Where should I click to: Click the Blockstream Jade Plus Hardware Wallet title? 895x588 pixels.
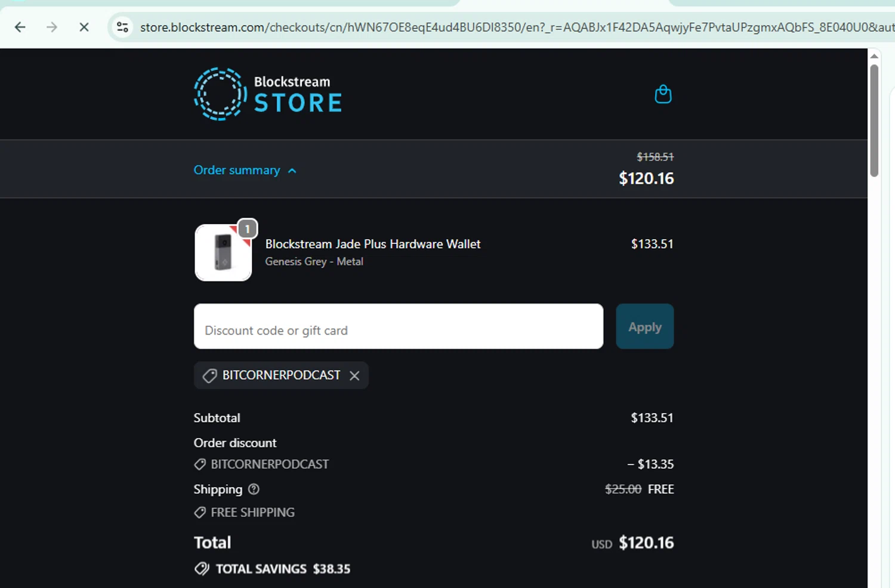pyautogui.click(x=373, y=244)
